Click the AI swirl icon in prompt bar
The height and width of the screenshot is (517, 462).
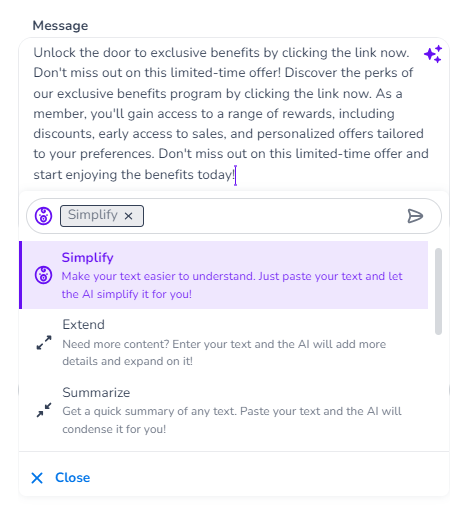pyautogui.click(x=43, y=216)
